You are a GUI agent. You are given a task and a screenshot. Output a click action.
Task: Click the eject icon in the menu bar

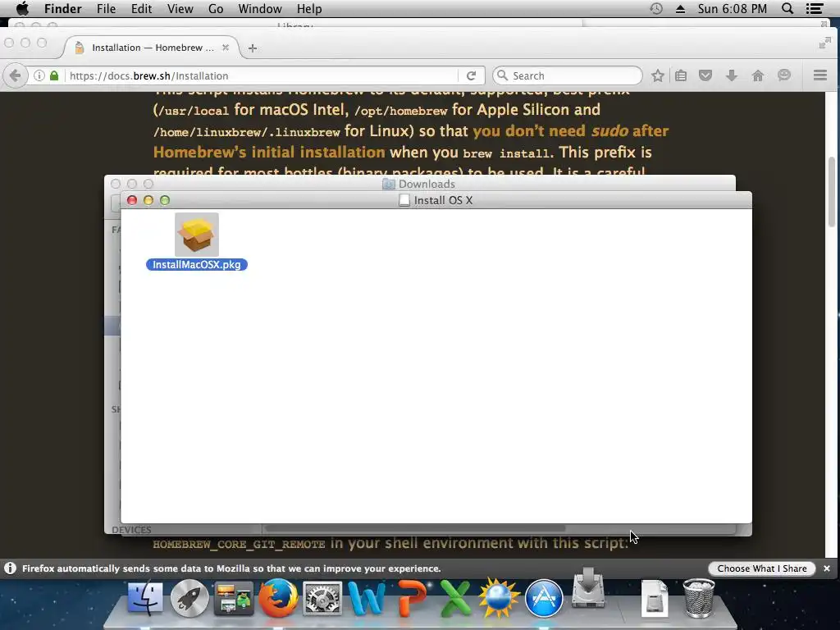680,8
